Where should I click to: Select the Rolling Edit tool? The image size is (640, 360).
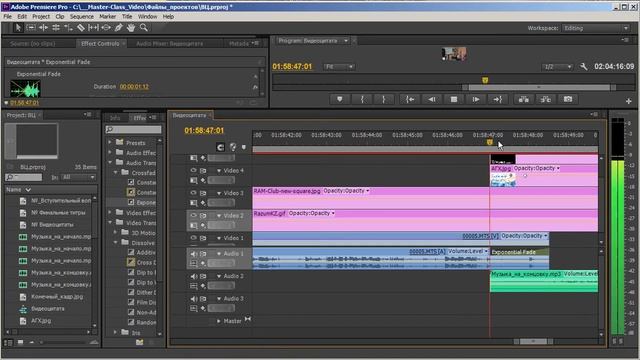[56, 28]
